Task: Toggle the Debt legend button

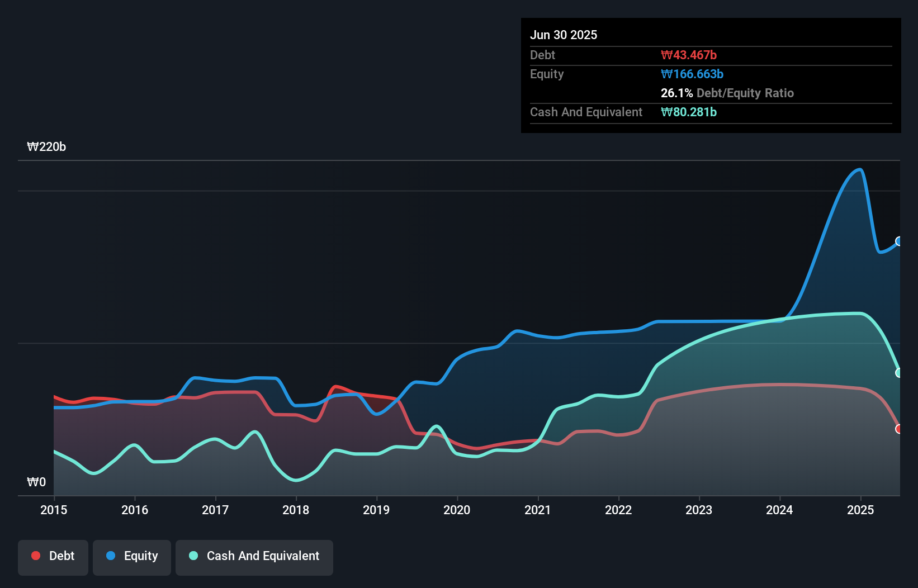Action: (53, 557)
